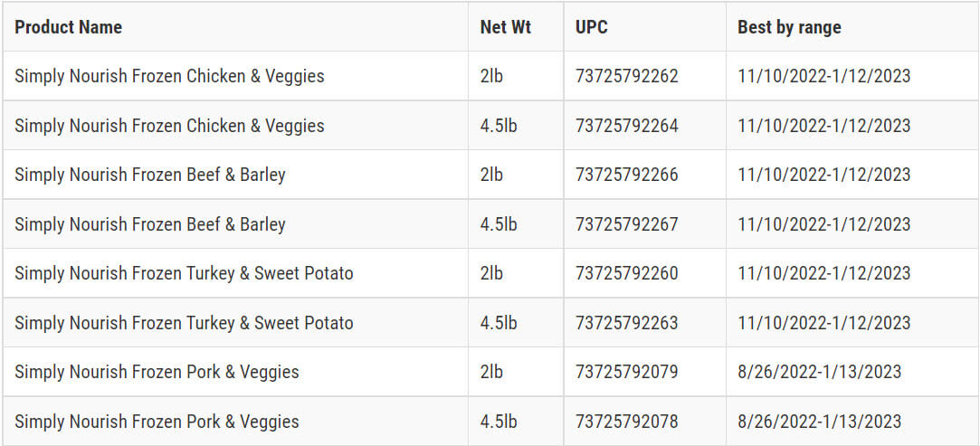Select UPC cell 73725792264
The width and height of the screenshot is (980, 446).
[626, 126]
